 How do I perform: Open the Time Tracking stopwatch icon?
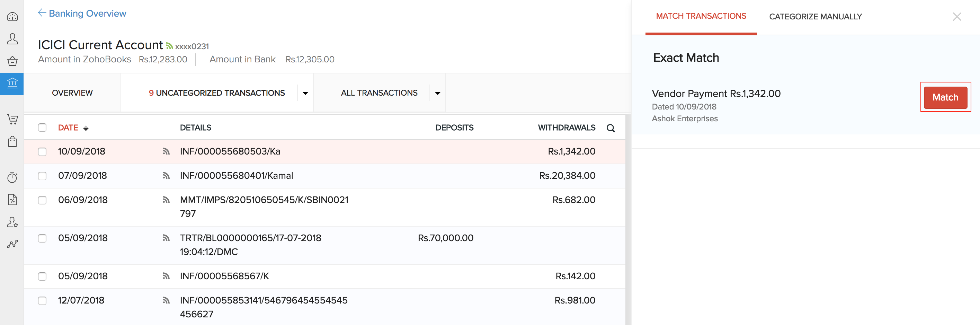(x=12, y=177)
